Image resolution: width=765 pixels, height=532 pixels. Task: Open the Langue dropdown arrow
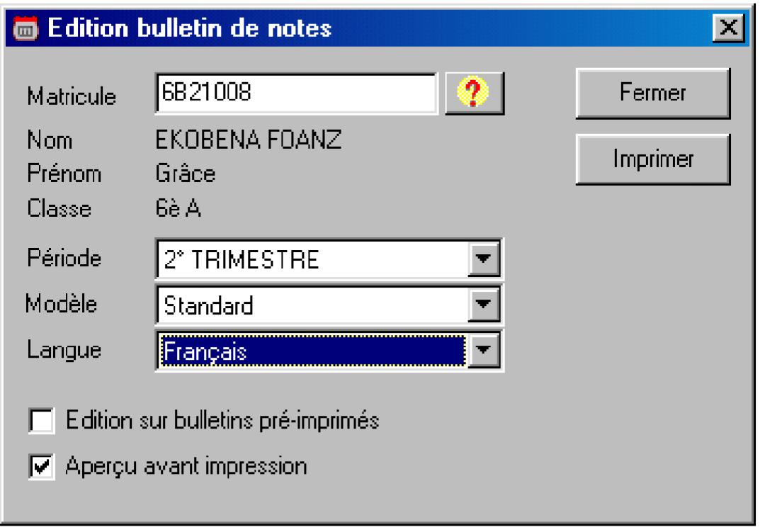[x=484, y=350]
